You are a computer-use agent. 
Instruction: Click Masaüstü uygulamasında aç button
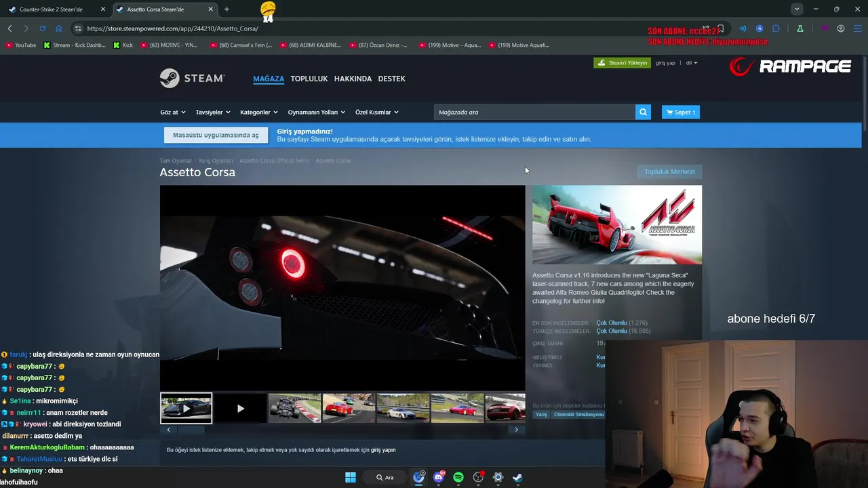pyautogui.click(x=216, y=135)
